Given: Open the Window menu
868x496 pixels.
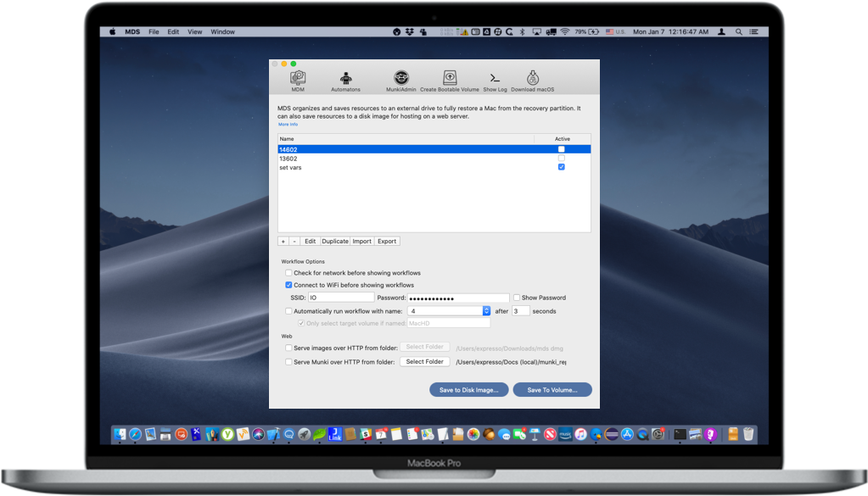Looking at the screenshot, I should (222, 31).
